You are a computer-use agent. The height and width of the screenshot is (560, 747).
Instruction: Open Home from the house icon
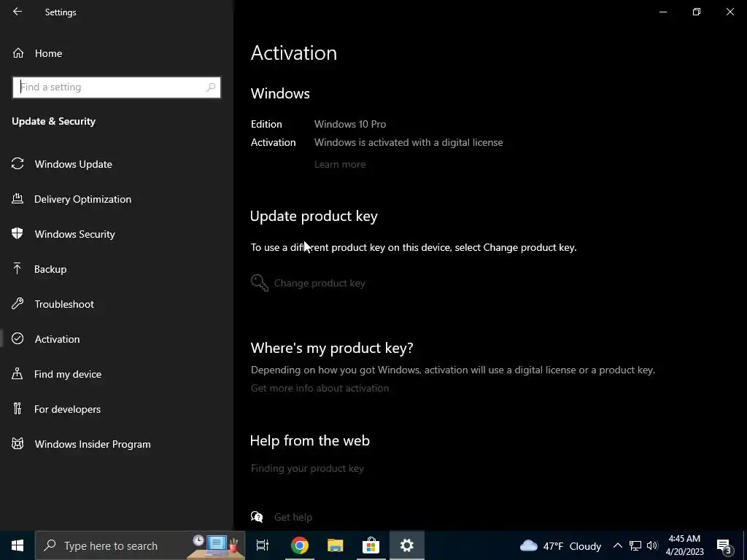pyautogui.click(x=18, y=53)
